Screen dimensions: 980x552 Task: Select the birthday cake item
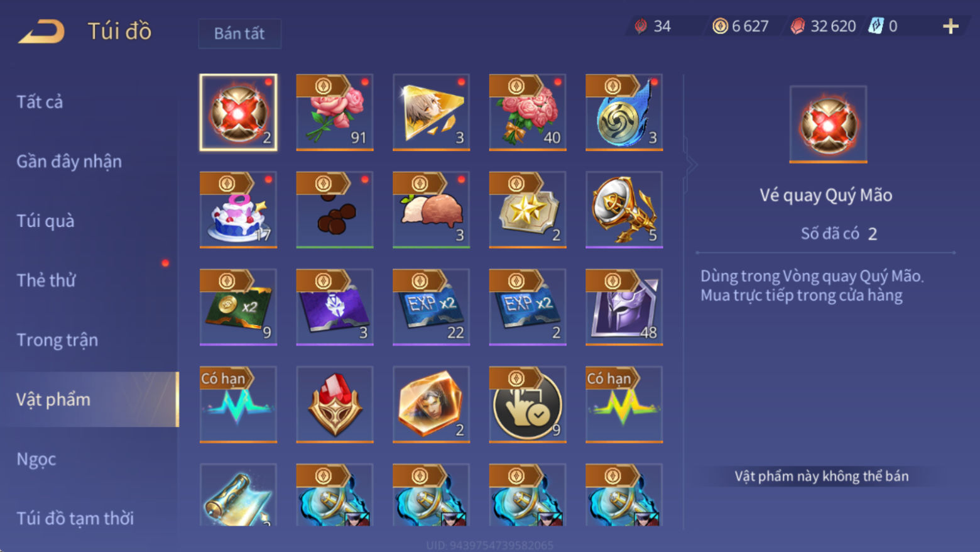[x=238, y=210]
